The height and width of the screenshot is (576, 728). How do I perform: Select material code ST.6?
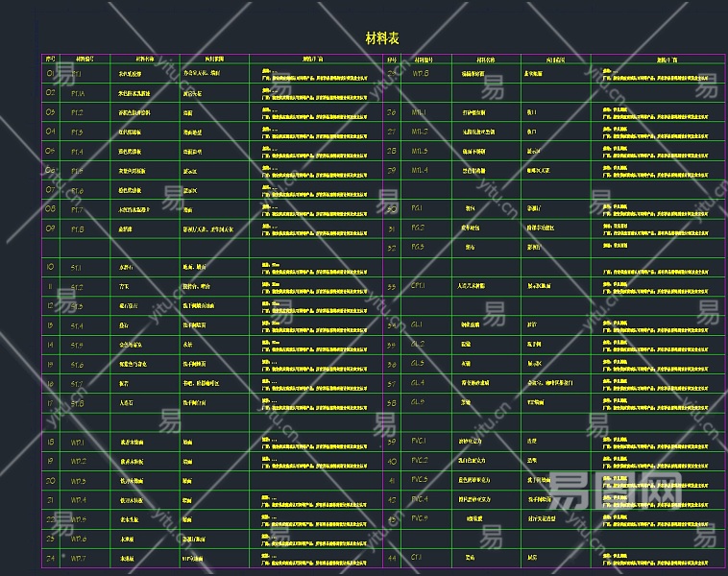(77, 365)
